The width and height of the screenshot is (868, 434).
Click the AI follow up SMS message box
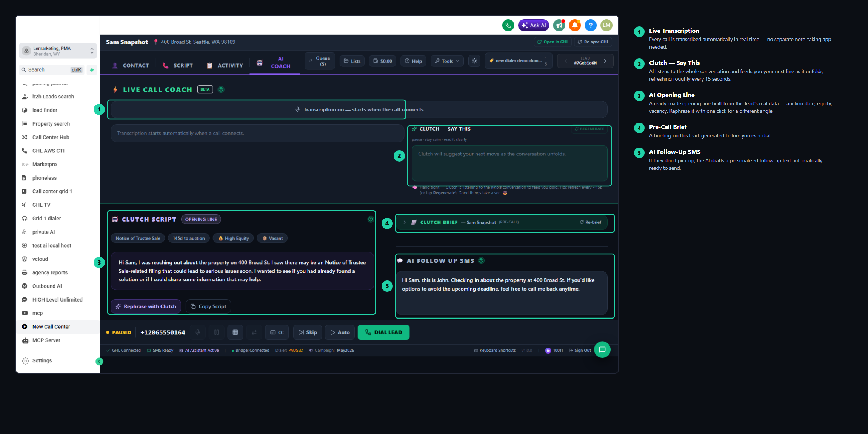click(x=502, y=293)
